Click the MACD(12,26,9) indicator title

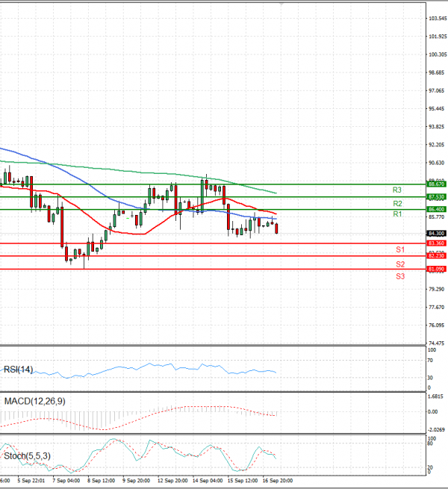pos(36,402)
